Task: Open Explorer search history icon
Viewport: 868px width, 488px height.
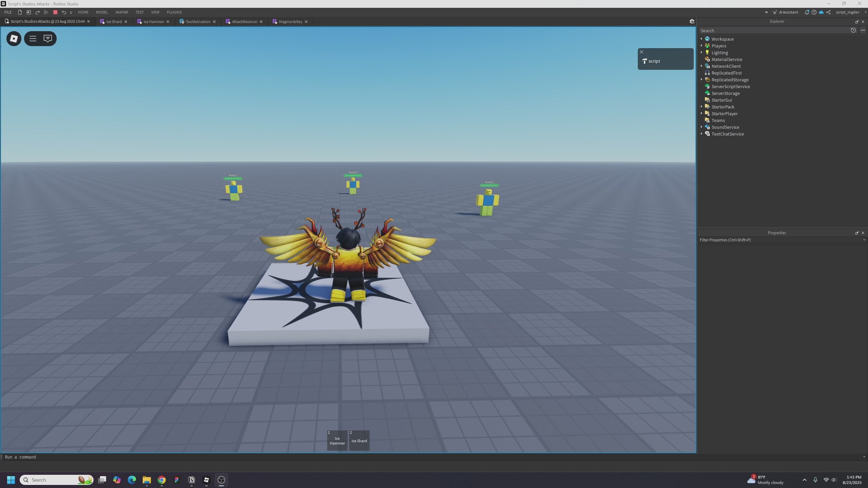Action: [x=853, y=30]
